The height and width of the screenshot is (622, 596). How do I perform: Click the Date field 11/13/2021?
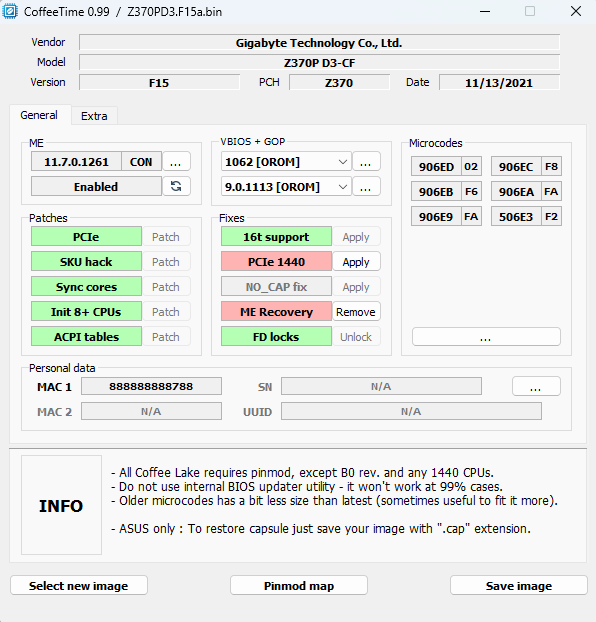pos(499,83)
